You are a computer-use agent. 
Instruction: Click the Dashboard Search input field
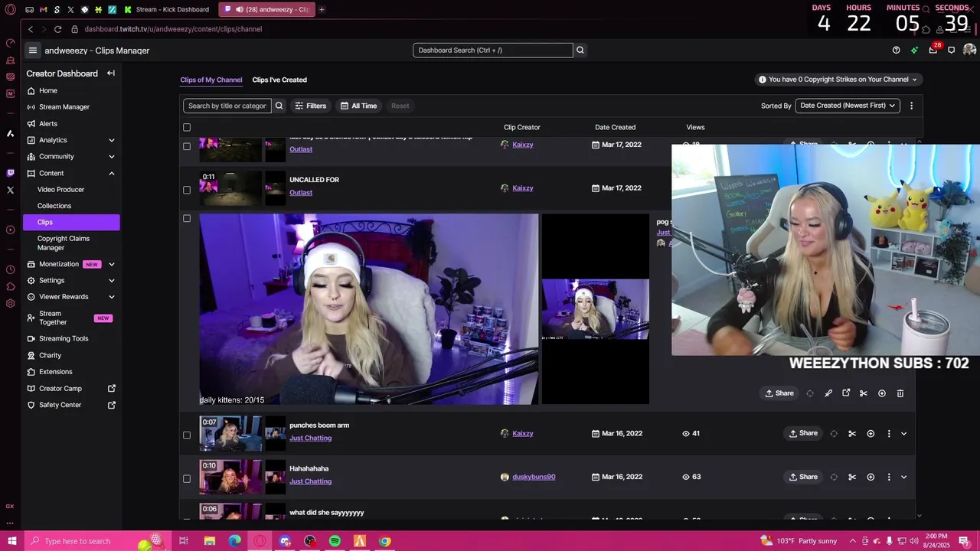tap(493, 51)
